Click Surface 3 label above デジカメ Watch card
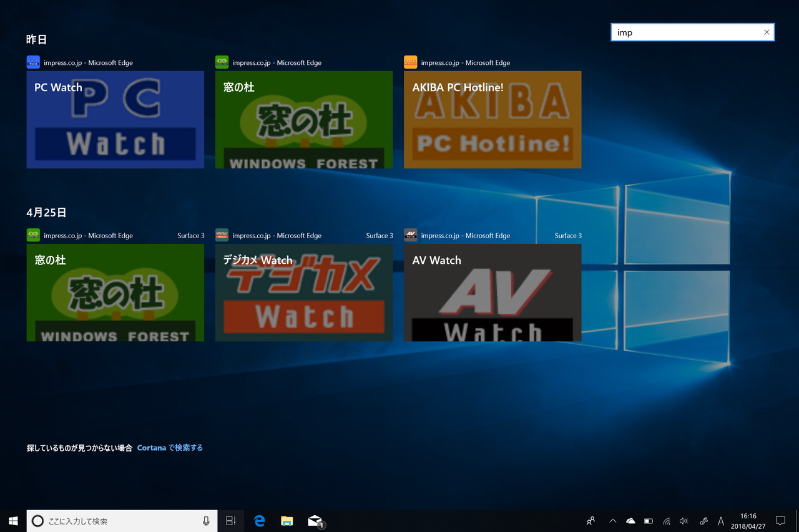The image size is (799, 532). click(x=380, y=236)
